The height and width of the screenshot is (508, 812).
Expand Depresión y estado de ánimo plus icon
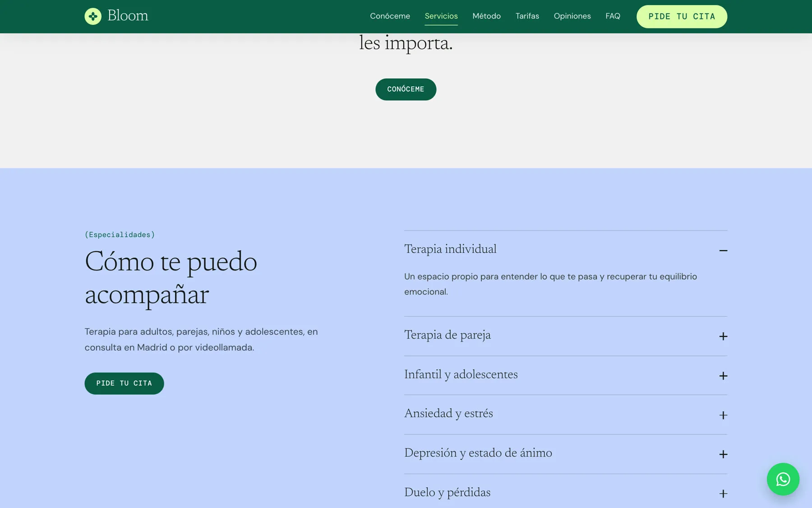coord(723,454)
